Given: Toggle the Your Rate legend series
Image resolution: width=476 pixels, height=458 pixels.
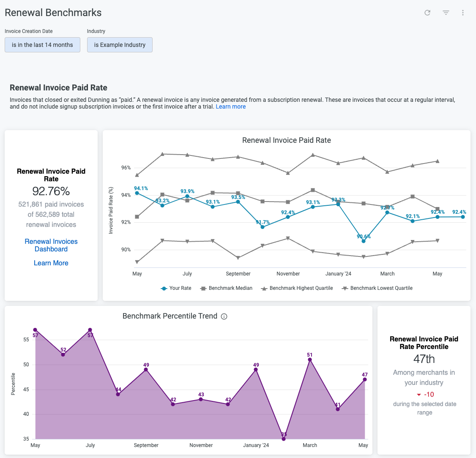Looking at the screenshot, I should point(176,288).
